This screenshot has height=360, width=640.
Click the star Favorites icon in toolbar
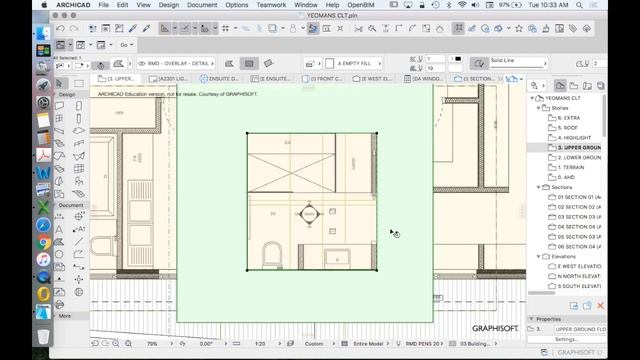519,29
